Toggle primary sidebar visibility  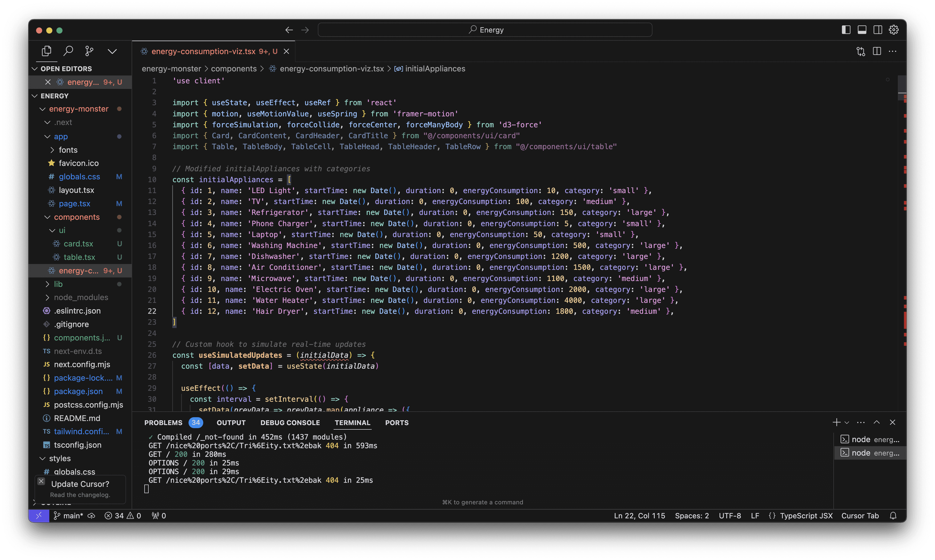[846, 30]
